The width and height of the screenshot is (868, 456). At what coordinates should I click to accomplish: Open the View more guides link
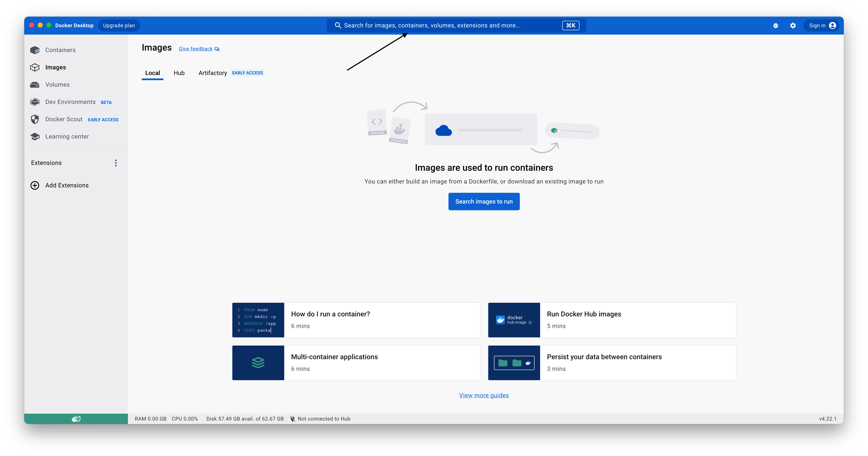484,395
